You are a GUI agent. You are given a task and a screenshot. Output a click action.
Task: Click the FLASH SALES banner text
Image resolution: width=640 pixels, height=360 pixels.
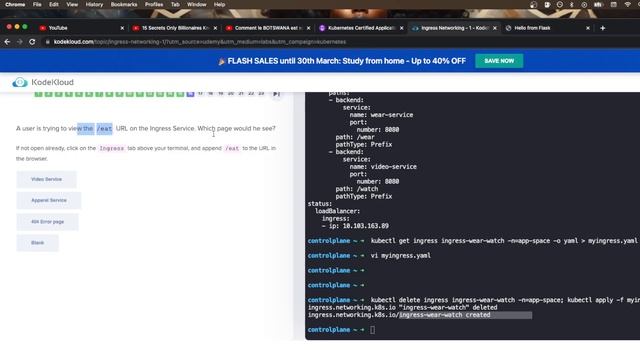pyautogui.click(x=347, y=61)
